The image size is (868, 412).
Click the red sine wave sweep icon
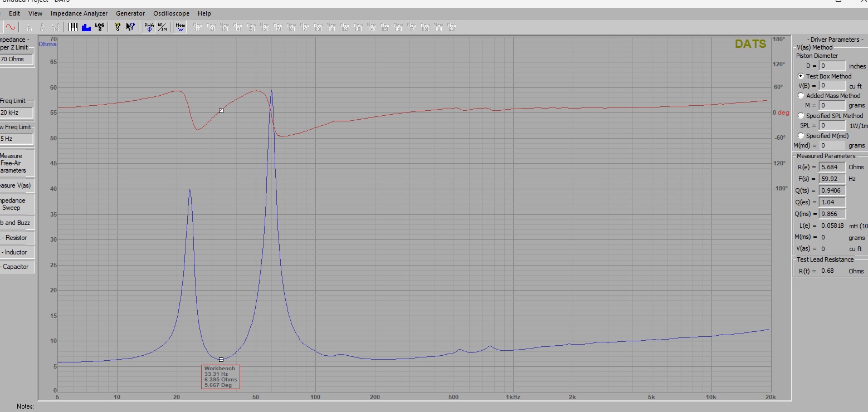pos(11,26)
